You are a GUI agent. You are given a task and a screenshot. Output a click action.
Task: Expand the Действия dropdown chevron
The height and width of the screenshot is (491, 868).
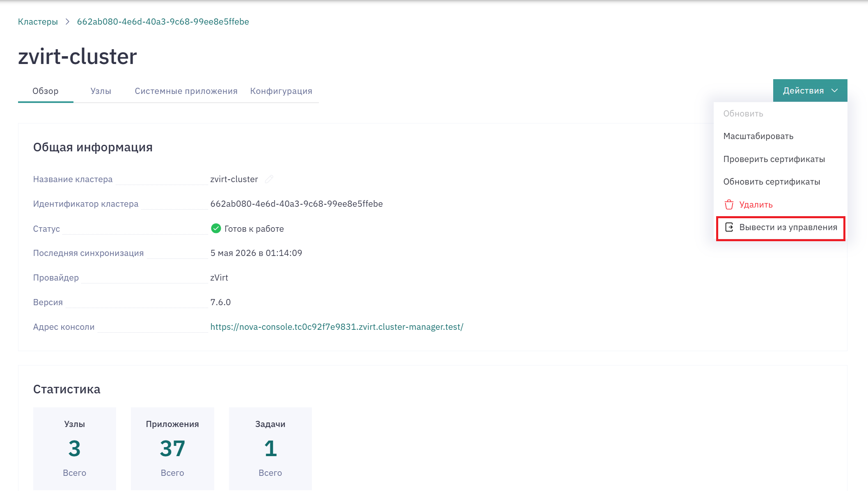(835, 91)
